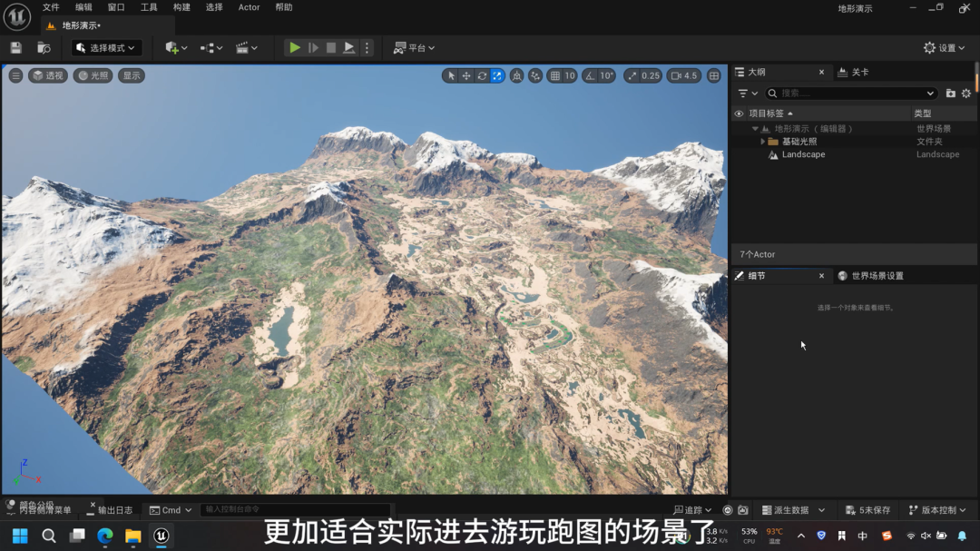Open the camera speed 4.5 setting
The width and height of the screenshot is (980, 551).
click(684, 75)
